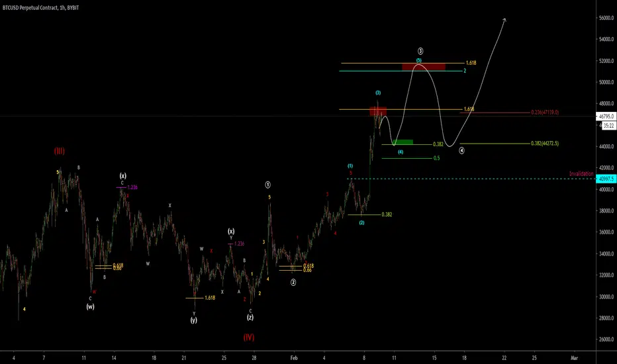Select the green 0.5 retracement label
Image resolution: width=617 pixels, height=364 pixels.
click(436, 158)
